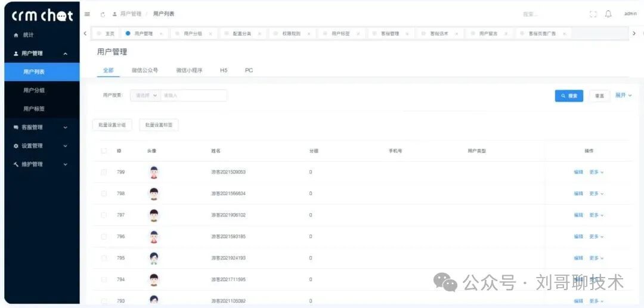
Task: Open avatar of user ID 797
Action: [x=154, y=215]
